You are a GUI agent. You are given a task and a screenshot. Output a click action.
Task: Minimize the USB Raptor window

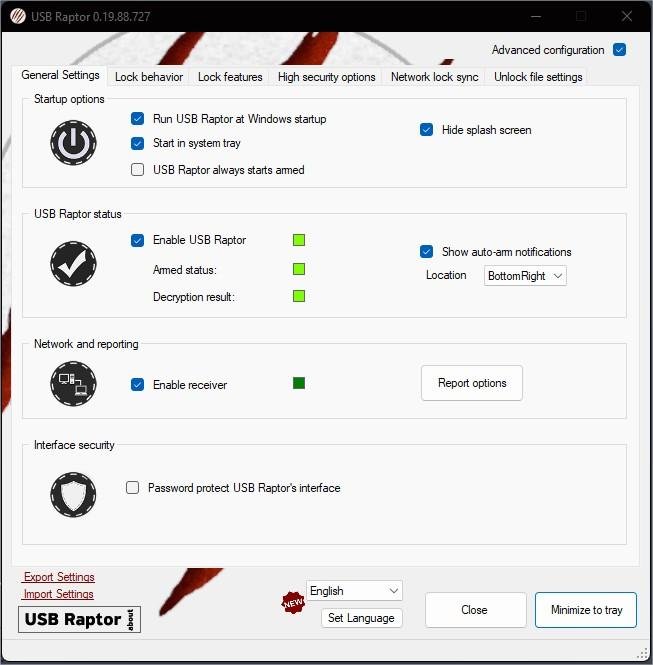536,17
